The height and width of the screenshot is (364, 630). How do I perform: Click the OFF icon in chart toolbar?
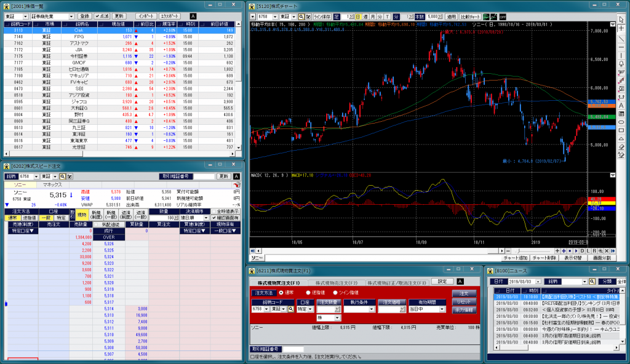(503, 17)
